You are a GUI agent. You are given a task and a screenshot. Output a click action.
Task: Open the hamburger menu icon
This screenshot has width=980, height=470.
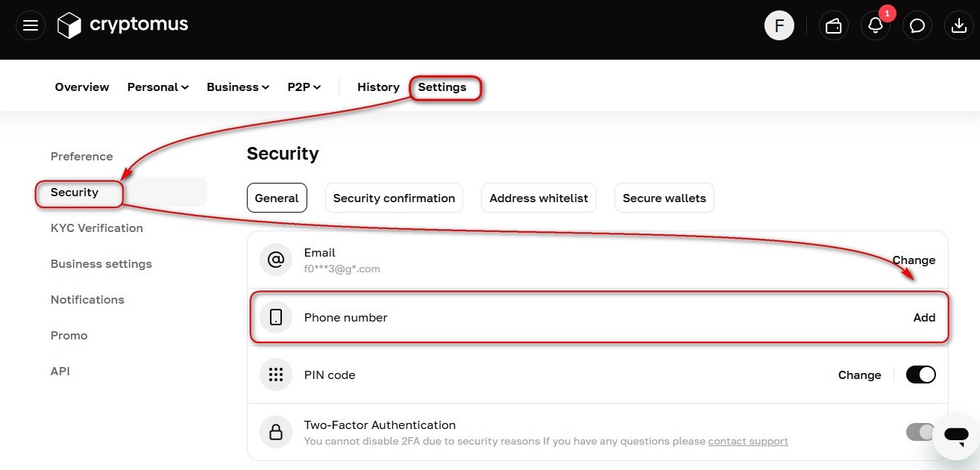pyautogui.click(x=31, y=26)
